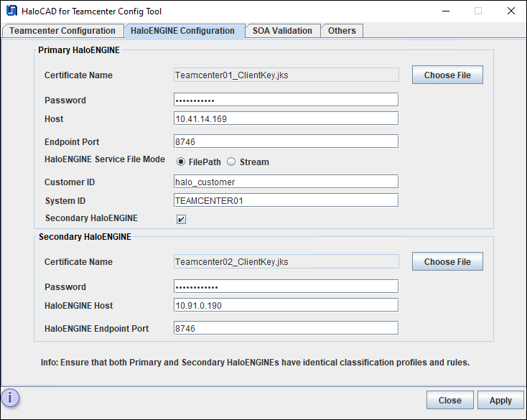
Task: Click the HaloCAD app icon in title bar
Action: (x=11, y=11)
